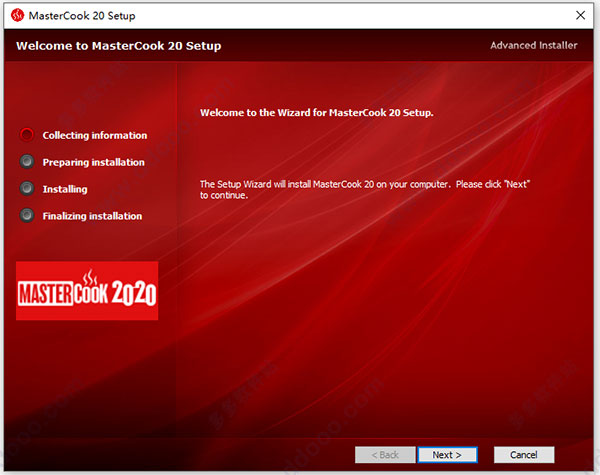The width and height of the screenshot is (600, 475).
Task: Select the Installing step label
Action: click(x=65, y=189)
